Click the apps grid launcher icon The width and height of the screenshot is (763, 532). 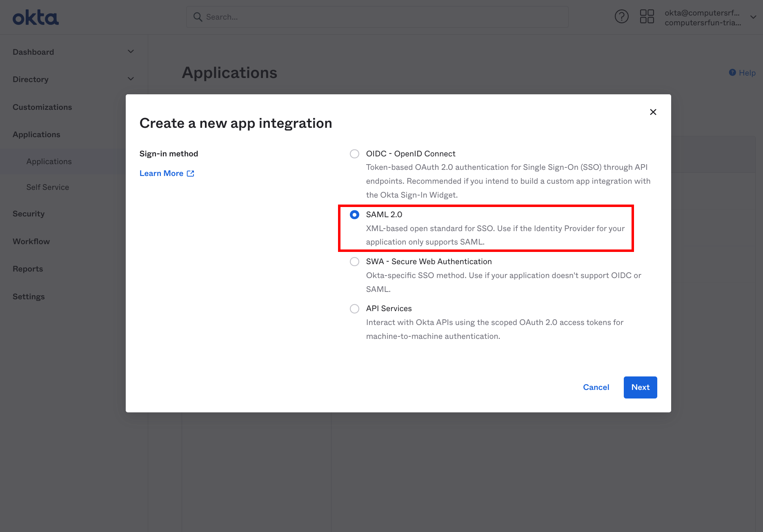coord(647,16)
